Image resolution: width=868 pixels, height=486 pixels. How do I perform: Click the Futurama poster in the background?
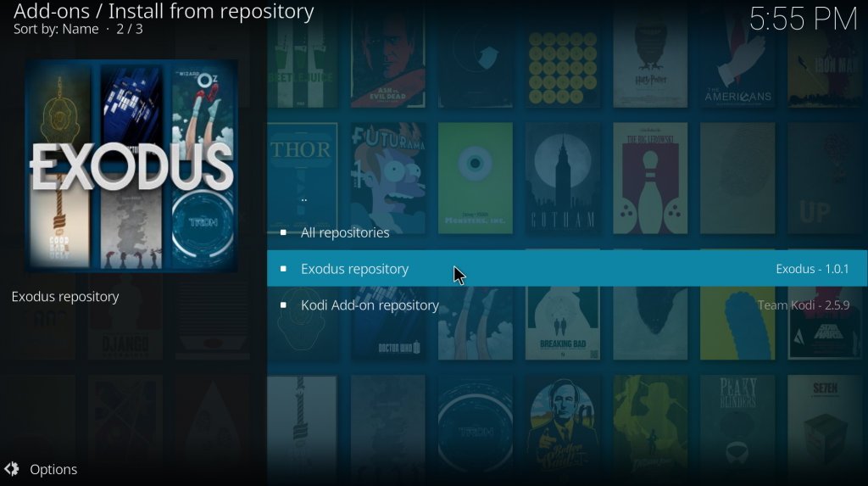[x=388, y=178]
